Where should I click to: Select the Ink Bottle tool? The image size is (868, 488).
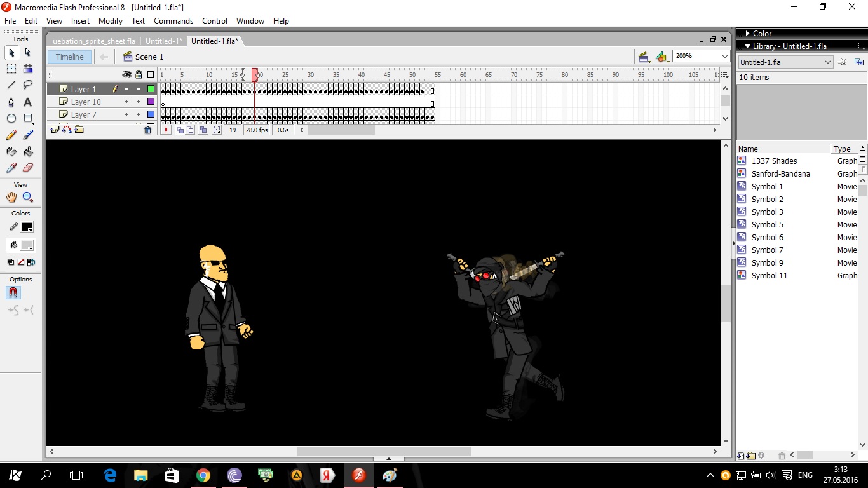[11, 151]
